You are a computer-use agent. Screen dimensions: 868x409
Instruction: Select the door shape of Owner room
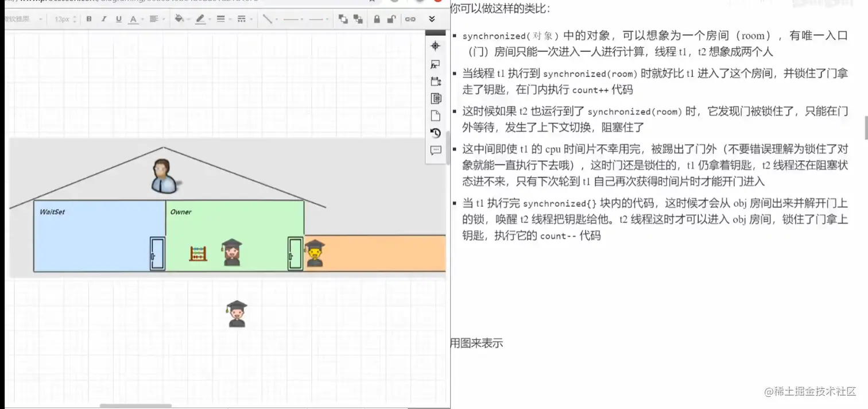tap(295, 253)
